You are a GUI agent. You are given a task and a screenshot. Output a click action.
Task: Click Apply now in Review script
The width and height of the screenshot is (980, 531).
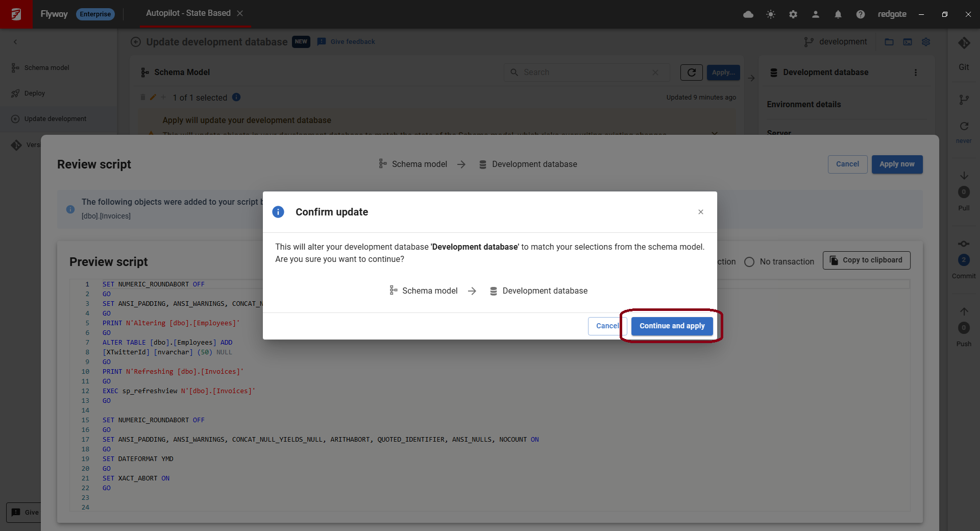pos(897,164)
